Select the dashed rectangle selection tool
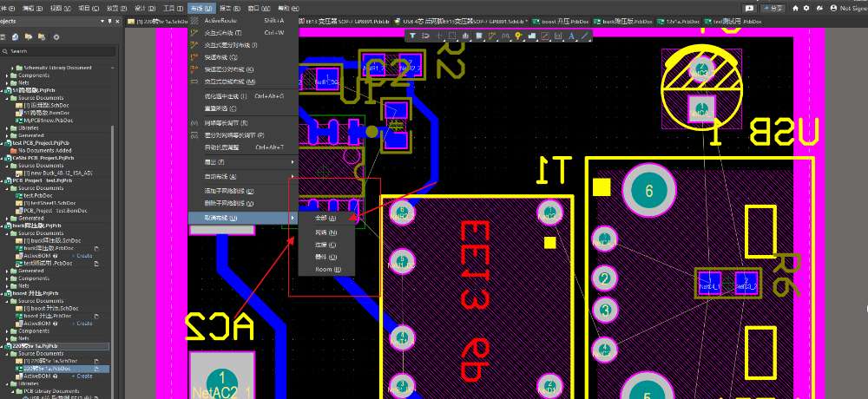The image size is (868, 399). pyautogui.click(x=451, y=36)
